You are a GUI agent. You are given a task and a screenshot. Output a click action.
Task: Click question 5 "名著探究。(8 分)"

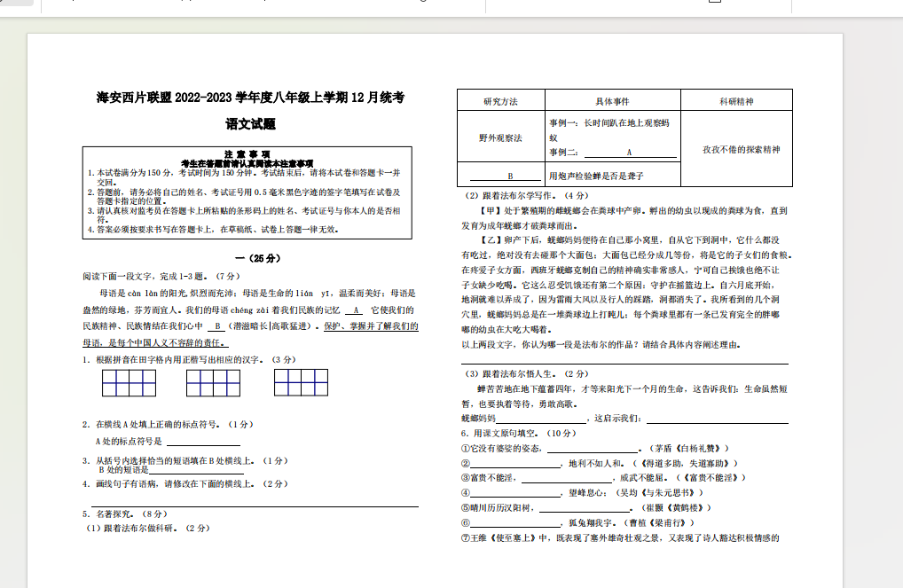click(124, 514)
